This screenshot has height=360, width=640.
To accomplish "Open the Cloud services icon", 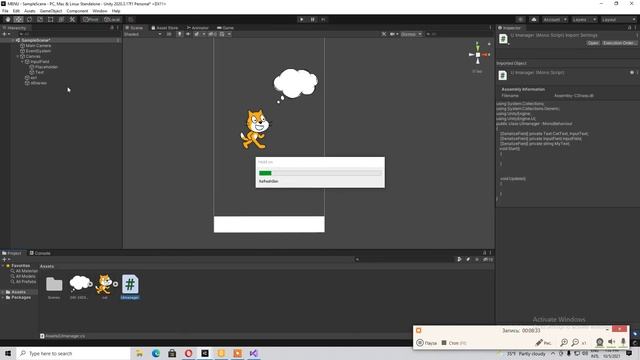I will pos(534,19).
